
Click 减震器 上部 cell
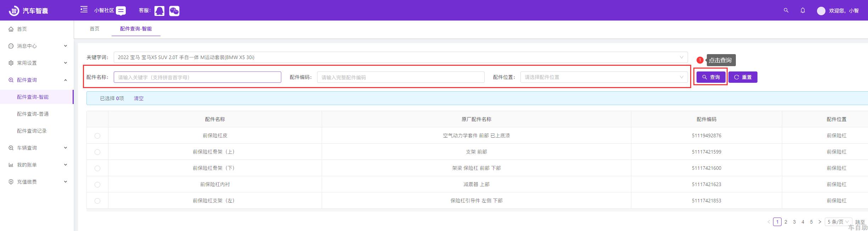(476, 184)
